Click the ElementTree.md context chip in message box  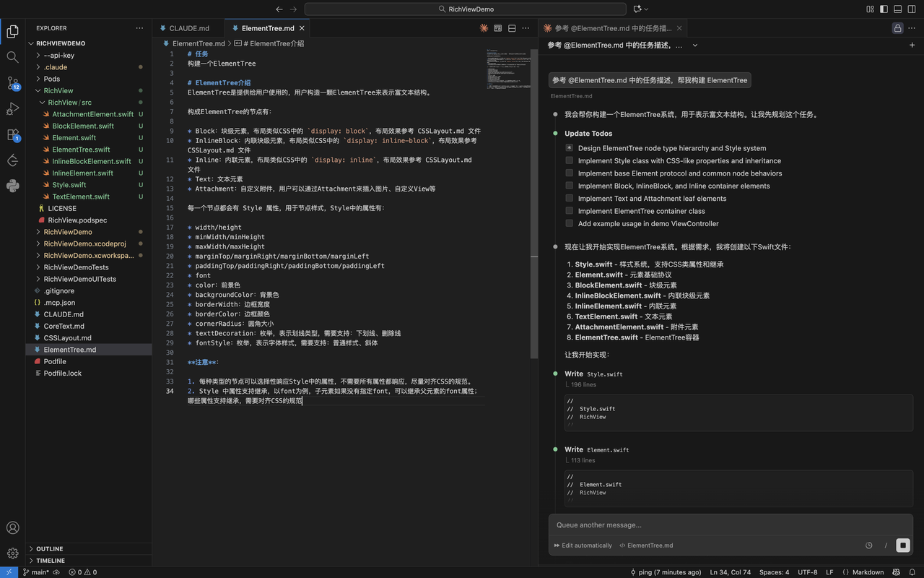[x=646, y=545]
